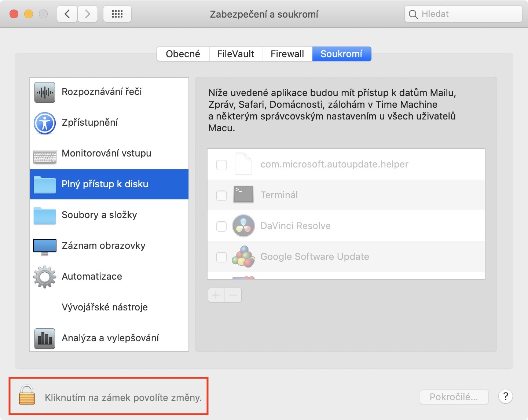Click the Analýza a vylepšování chart icon
The height and width of the screenshot is (420, 528).
pos(45,338)
